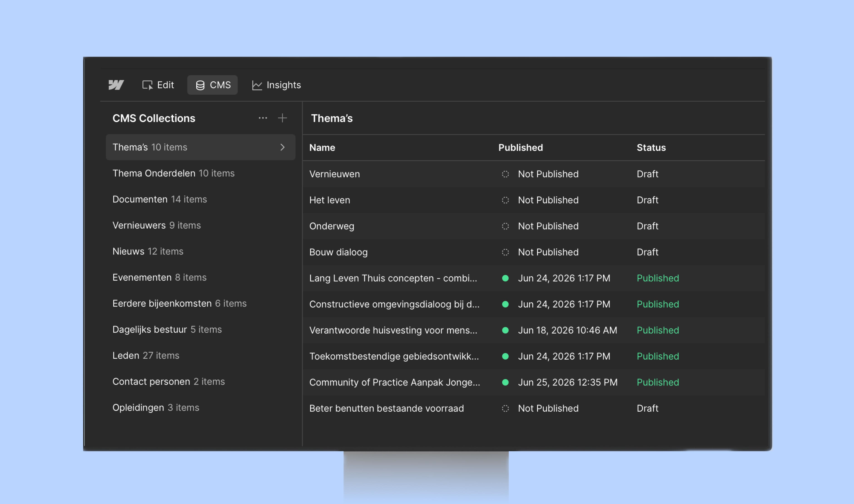Click Not Published text for Vernieuwen
This screenshot has width=854, height=504.
point(548,174)
